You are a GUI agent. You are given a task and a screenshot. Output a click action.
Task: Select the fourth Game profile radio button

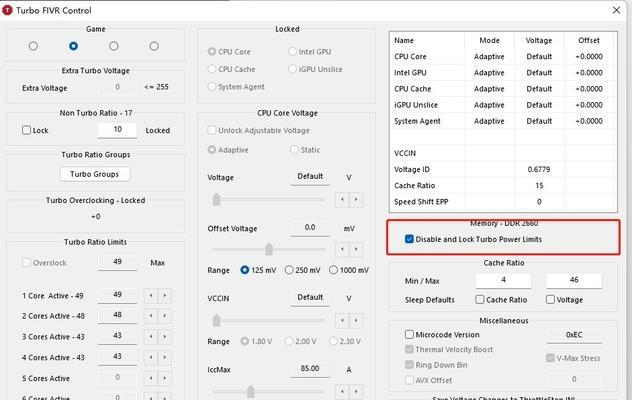[x=154, y=46]
